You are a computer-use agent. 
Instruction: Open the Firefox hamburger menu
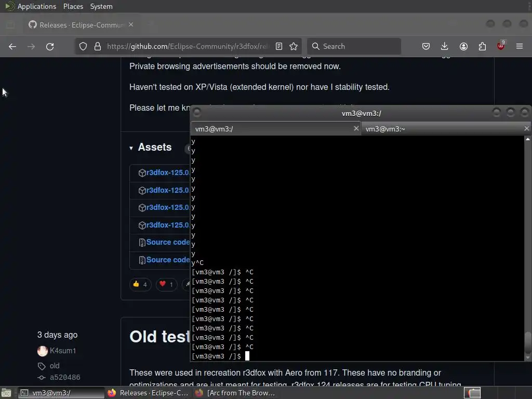coord(520,46)
